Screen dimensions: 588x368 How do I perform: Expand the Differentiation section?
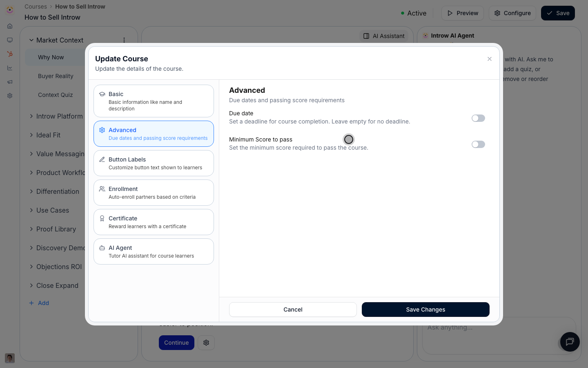pos(31,191)
